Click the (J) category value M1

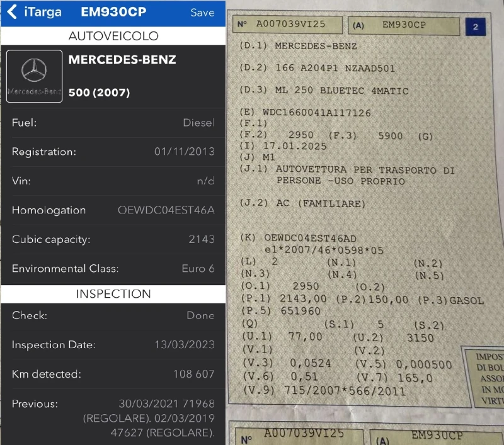pyautogui.click(x=269, y=157)
